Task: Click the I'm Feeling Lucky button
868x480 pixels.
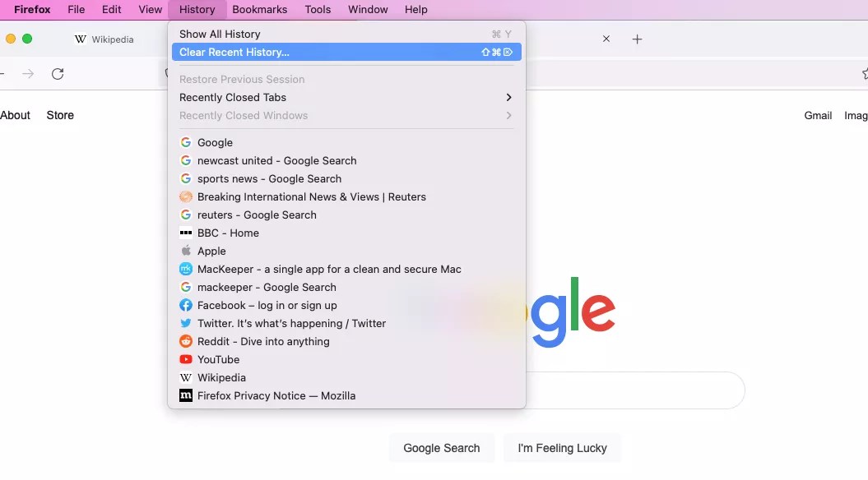Action: point(562,448)
